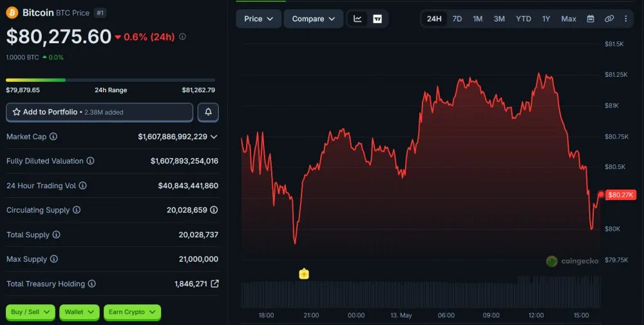This screenshot has width=644, height=325.
Task: Open the calendar date range icon
Action: [591, 19]
